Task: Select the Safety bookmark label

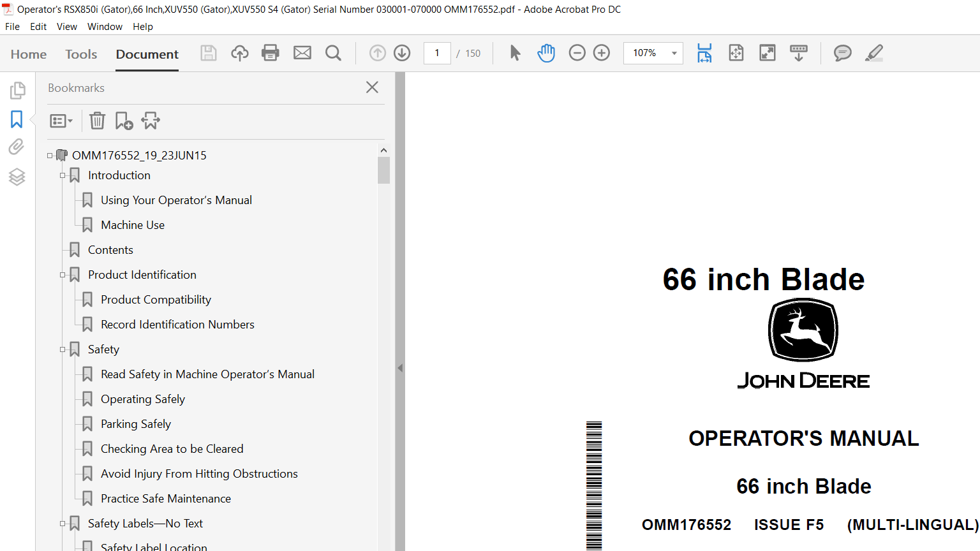Action: coord(103,349)
